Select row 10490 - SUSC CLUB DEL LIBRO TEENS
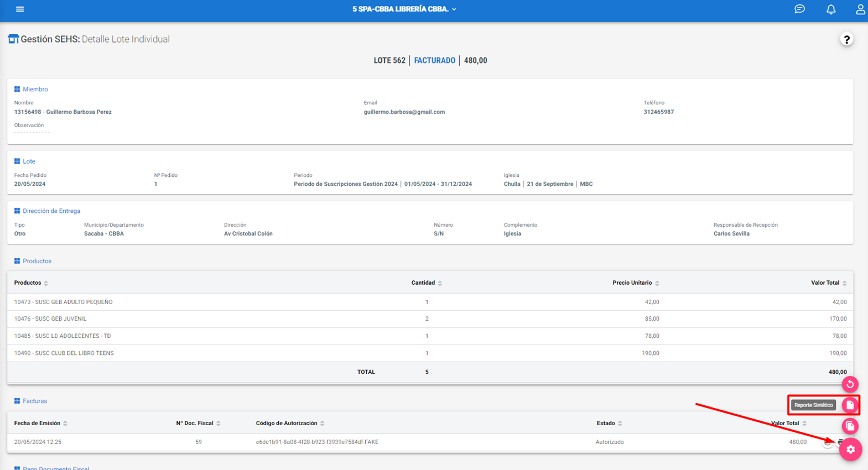The height and width of the screenshot is (470, 868). (x=430, y=353)
